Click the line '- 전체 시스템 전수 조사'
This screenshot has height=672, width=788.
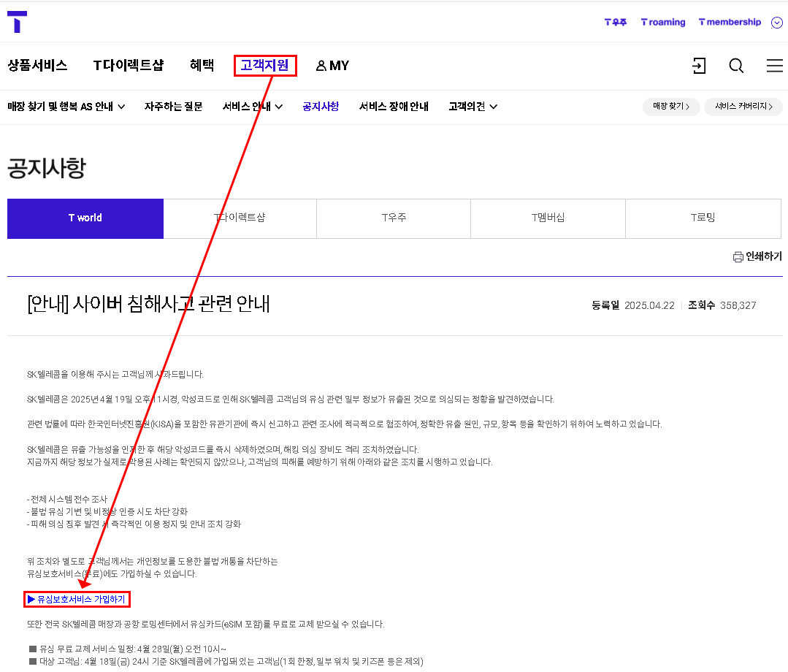[x=67, y=499]
